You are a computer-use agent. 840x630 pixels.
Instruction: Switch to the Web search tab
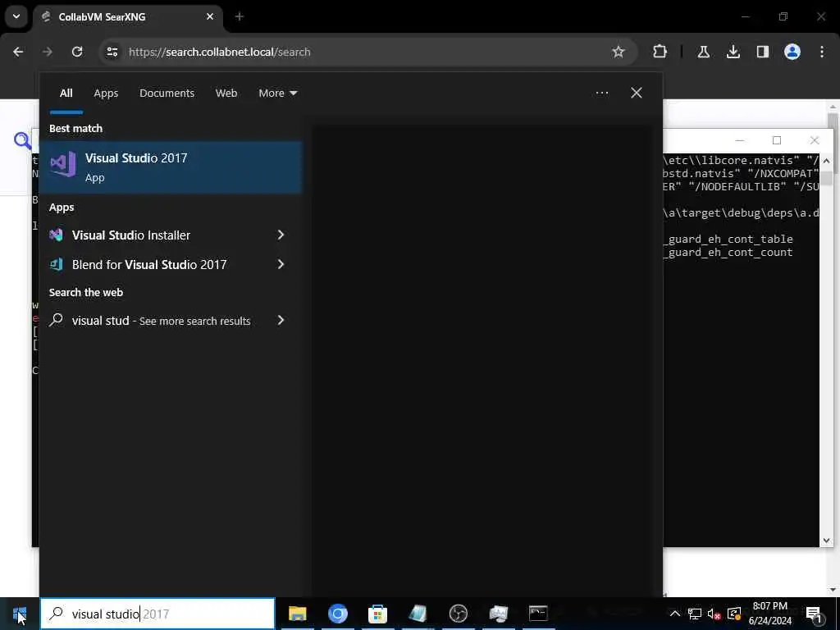(x=226, y=94)
